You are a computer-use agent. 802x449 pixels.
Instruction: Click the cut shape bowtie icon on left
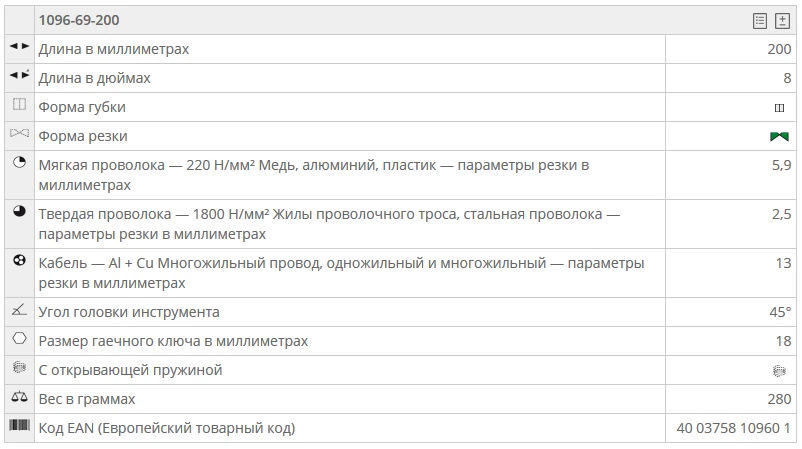point(19,134)
